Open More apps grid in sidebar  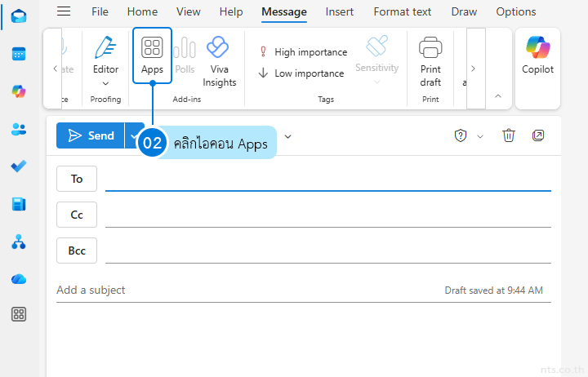tap(19, 314)
